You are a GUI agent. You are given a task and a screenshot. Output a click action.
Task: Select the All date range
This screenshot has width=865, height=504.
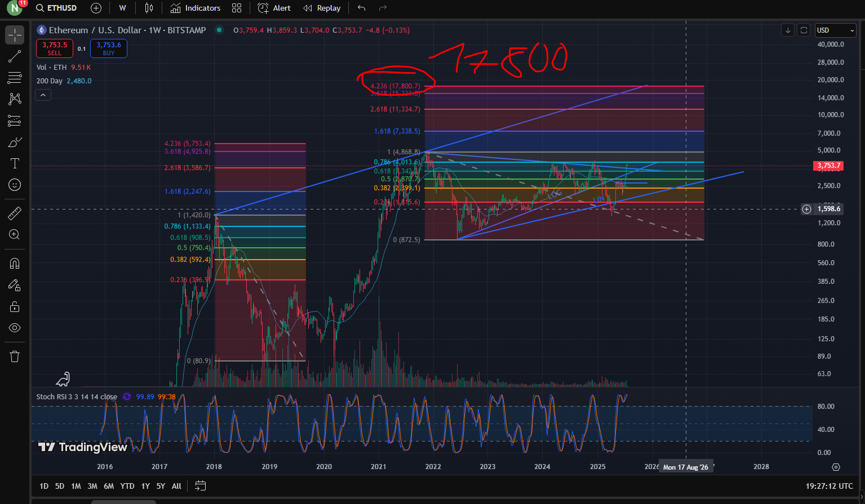[x=176, y=486]
